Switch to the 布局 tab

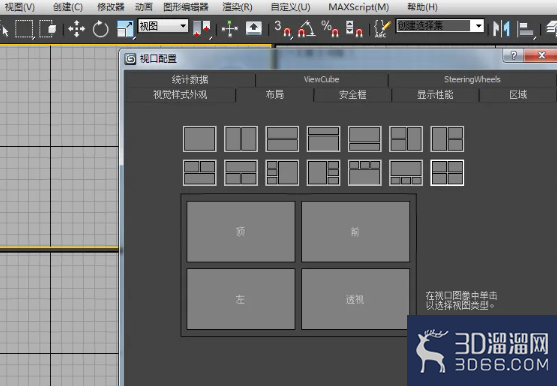point(275,95)
